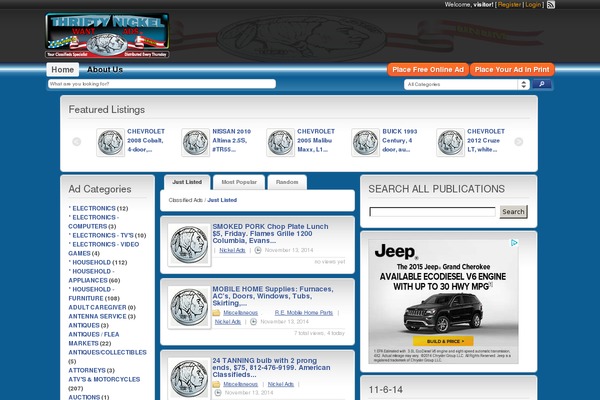Click the Search button under Search All Publications
600x400 pixels.
(x=513, y=212)
